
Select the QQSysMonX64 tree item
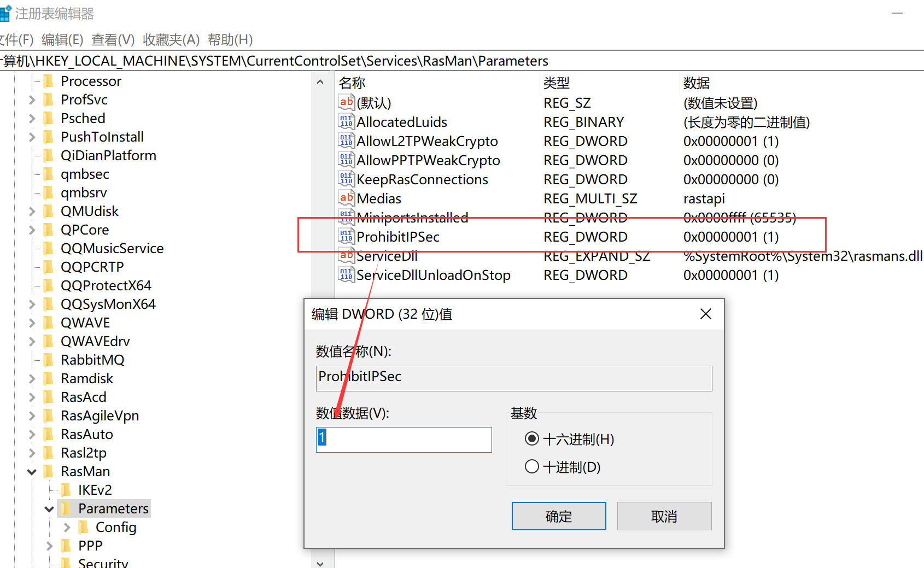pyautogui.click(x=108, y=304)
